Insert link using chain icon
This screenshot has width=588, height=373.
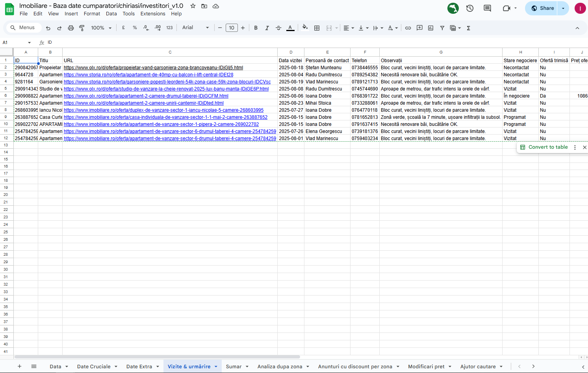[x=408, y=28]
